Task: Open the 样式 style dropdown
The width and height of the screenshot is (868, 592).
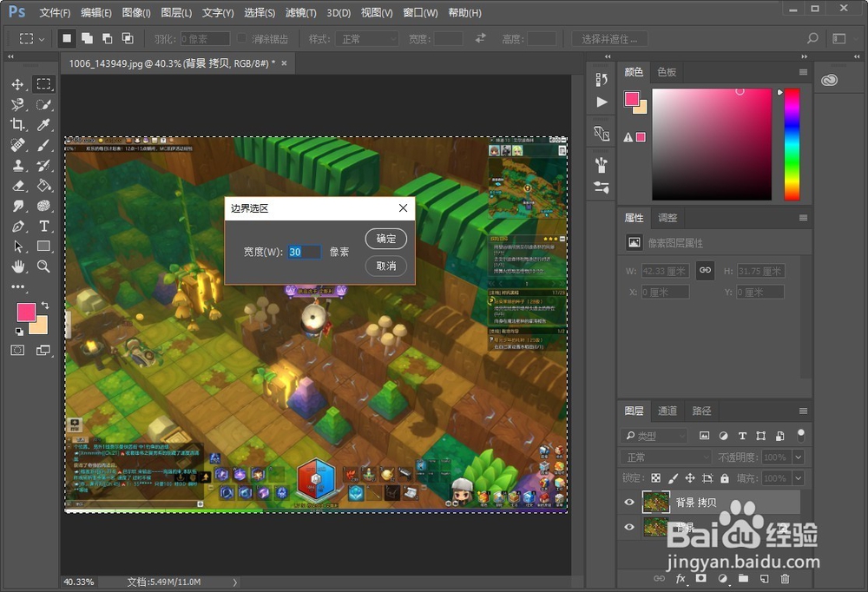Action: coord(367,39)
